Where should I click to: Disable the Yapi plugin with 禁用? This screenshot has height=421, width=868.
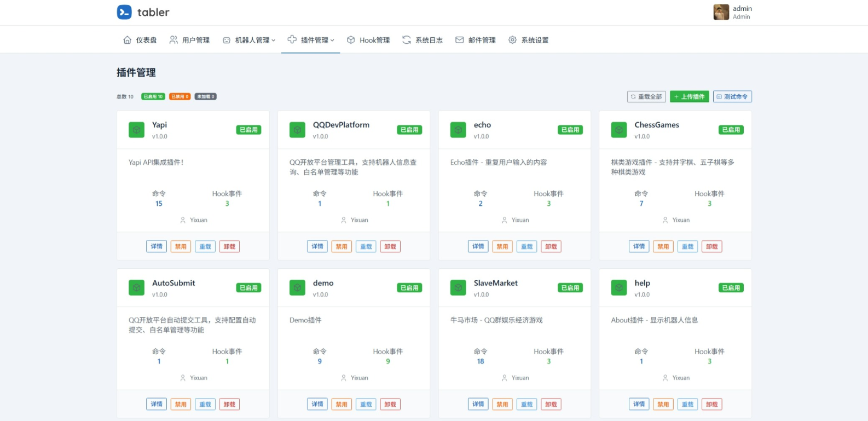pos(181,246)
